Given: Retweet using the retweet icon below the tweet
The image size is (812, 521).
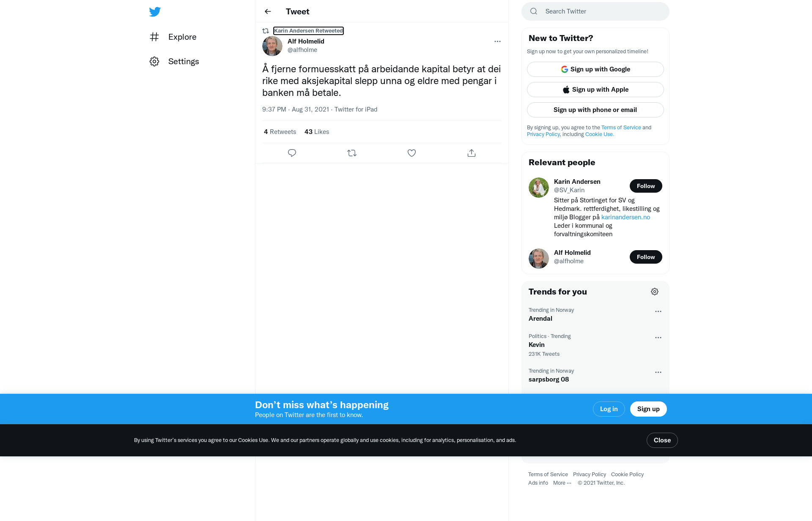Looking at the screenshot, I should point(352,153).
